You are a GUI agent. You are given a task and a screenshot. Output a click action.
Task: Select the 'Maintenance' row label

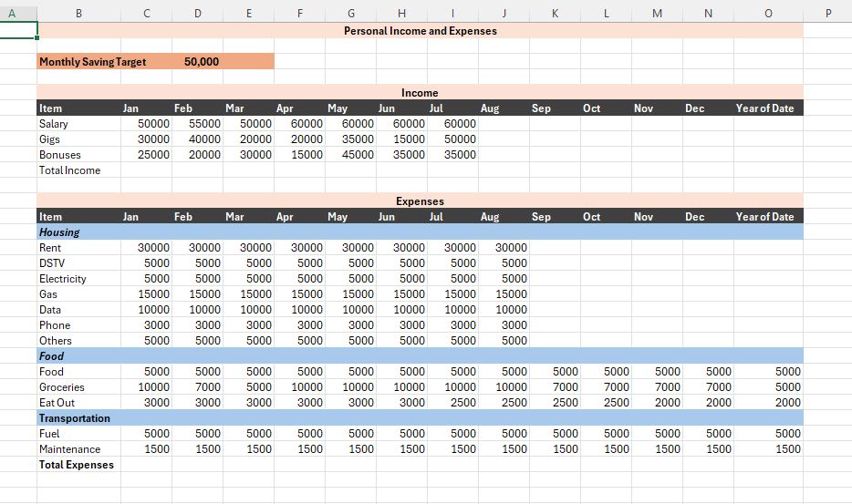tap(69, 449)
